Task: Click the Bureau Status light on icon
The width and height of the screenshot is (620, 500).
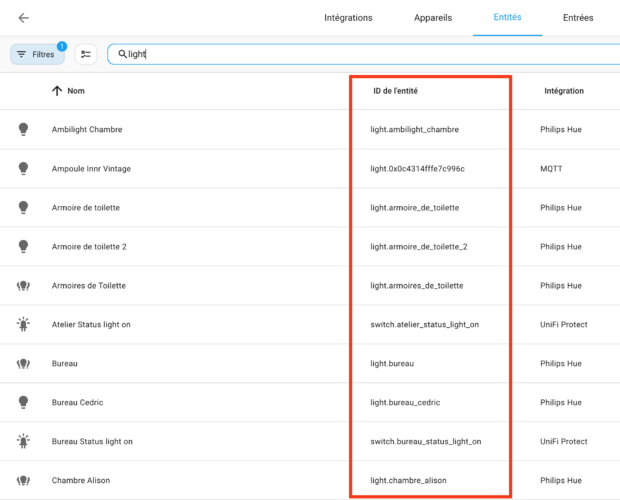Action: click(23, 441)
